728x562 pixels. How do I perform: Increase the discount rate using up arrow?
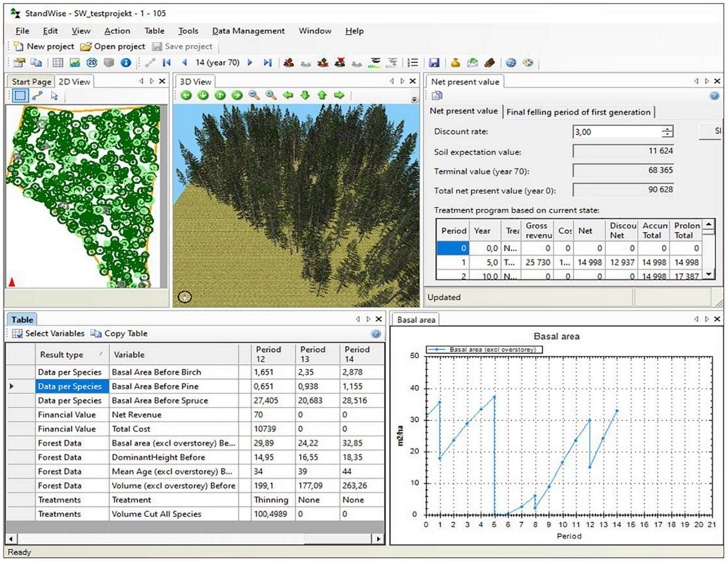click(x=667, y=129)
